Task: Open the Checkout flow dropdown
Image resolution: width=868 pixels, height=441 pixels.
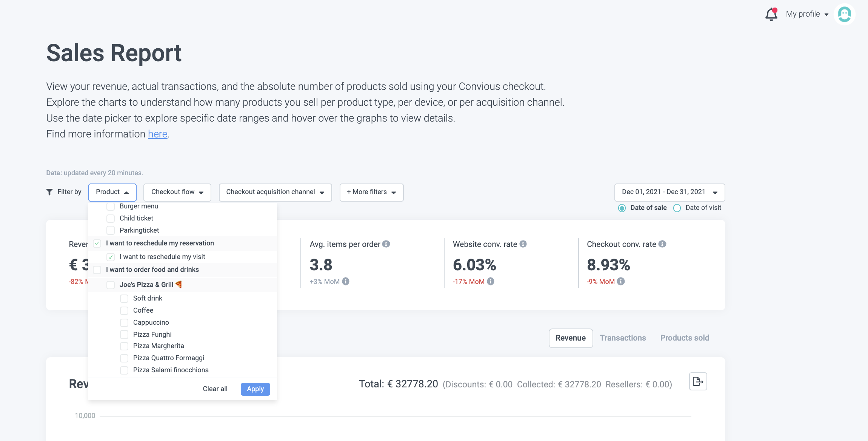Action: pyautogui.click(x=177, y=192)
